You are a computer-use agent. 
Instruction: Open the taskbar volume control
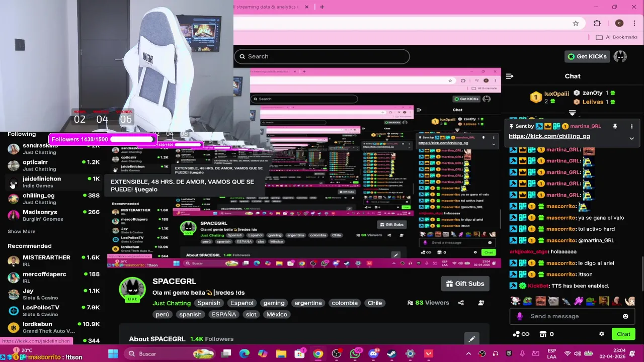577,354
